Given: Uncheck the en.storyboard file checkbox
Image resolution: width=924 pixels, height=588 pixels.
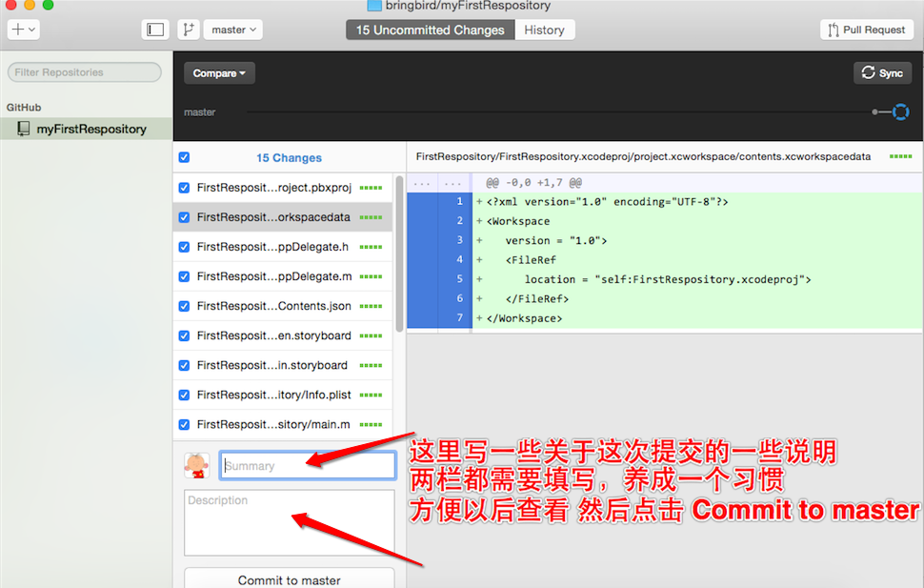Looking at the screenshot, I should tap(184, 335).
